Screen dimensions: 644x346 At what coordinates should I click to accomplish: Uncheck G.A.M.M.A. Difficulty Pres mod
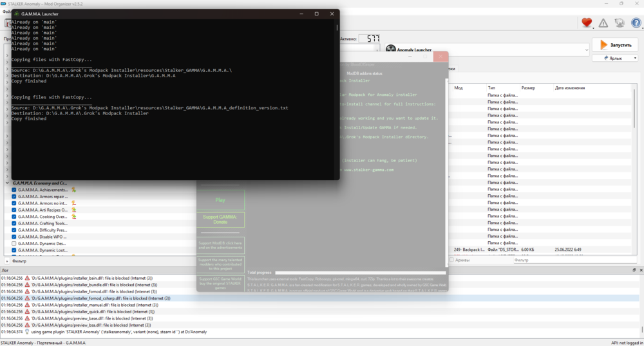click(14, 230)
